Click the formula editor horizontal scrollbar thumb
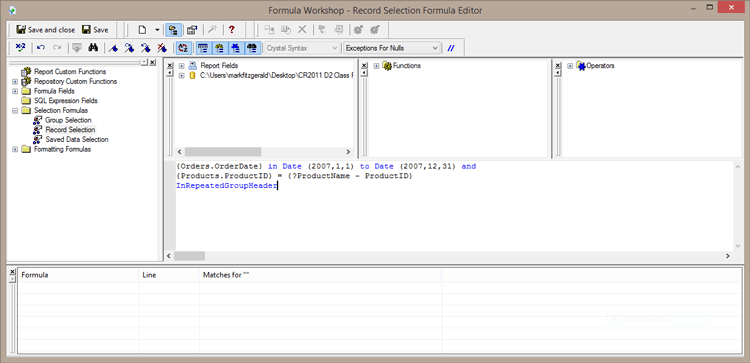The height and width of the screenshot is (363, 750). (x=189, y=256)
